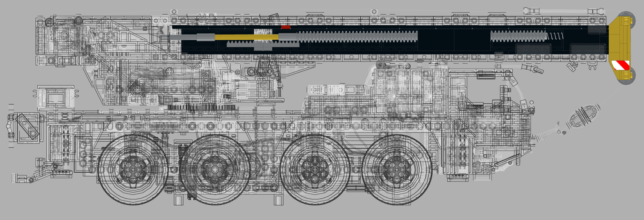The image size is (644, 220).
Task: Select the short gray screw near boom tip
Action: click(518, 36)
